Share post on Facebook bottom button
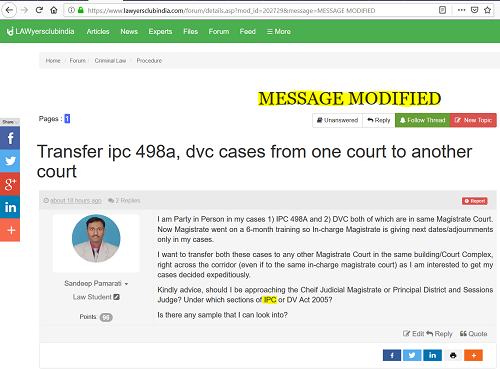Image resolution: width=500 pixels, height=369 pixels. coord(392,355)
